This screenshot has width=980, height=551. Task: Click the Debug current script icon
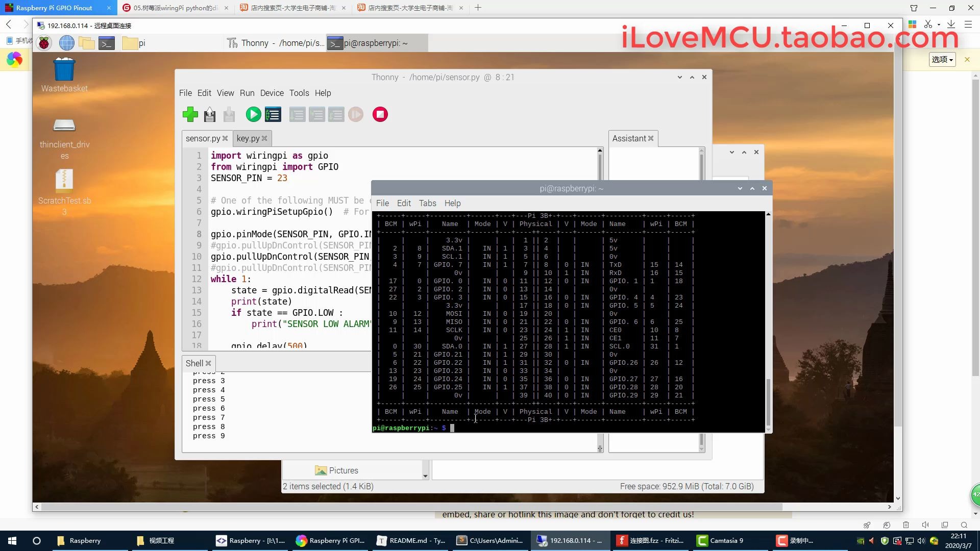click(x=273, y=114)
